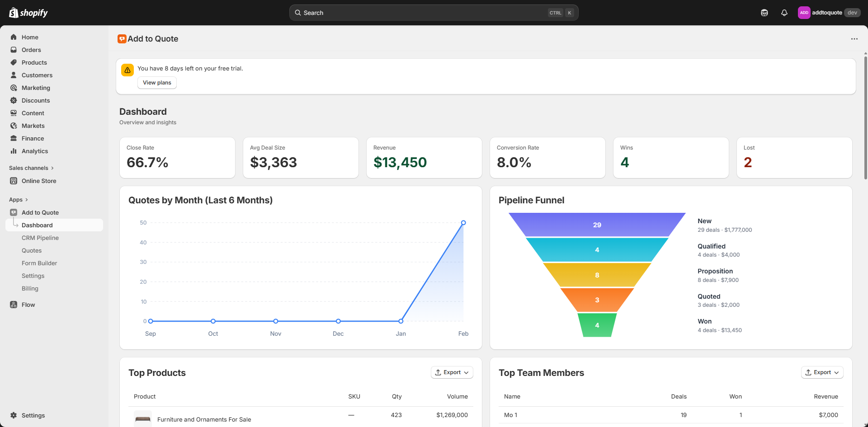This screenshot has height=427, width=868.
Task: Open the Export dropdown for Top Products
Action: (x=451, y=372)
